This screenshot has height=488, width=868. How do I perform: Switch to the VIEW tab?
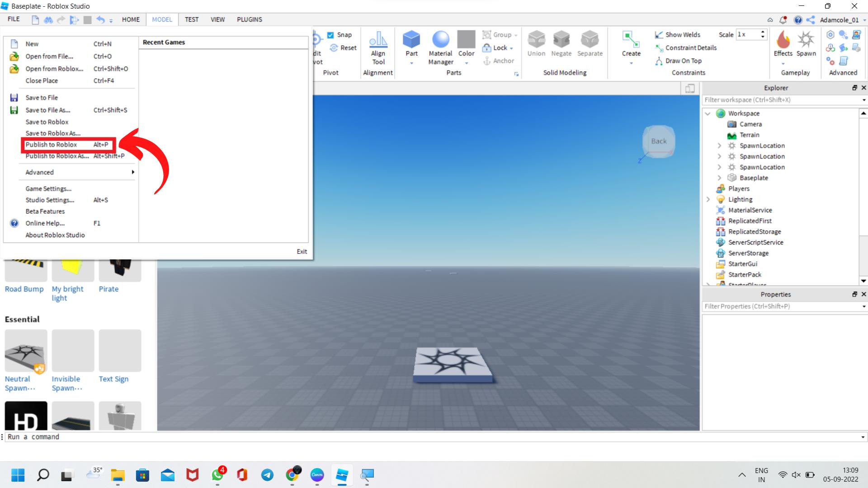[x=217, y=19]
